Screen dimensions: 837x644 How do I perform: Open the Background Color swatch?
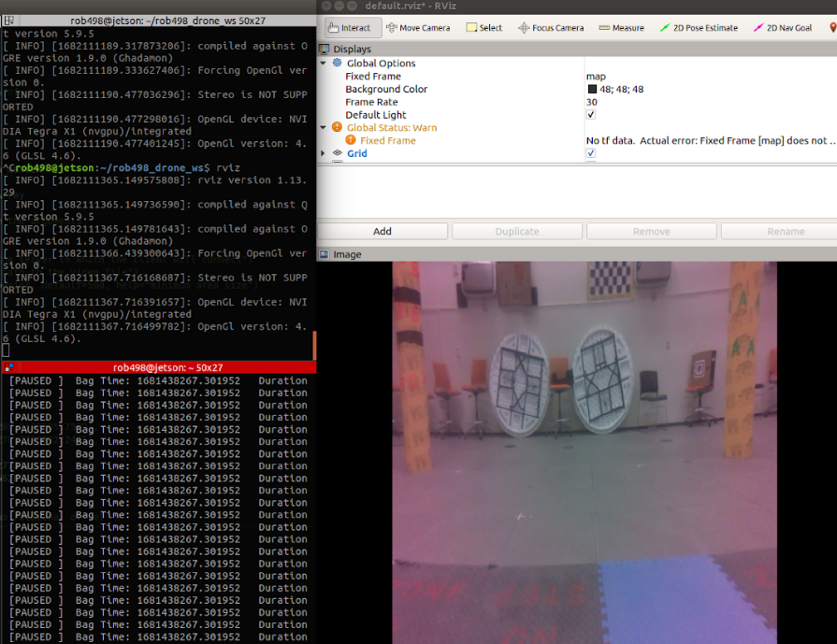[x=592, y=90]
